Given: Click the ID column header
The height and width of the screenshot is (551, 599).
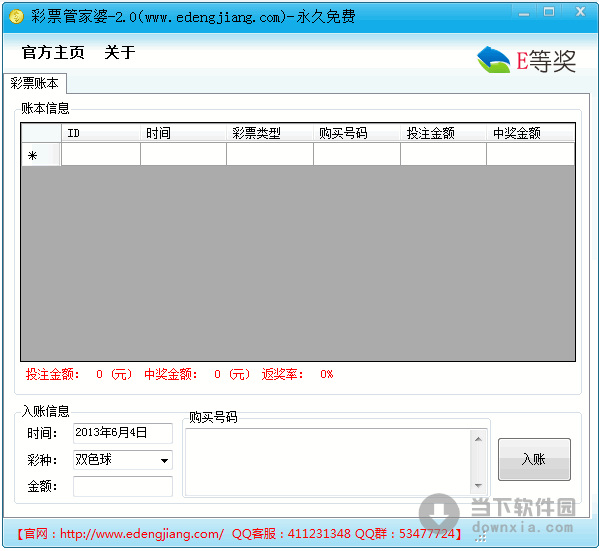Looking at the screenshot, I should coord(101,133).
